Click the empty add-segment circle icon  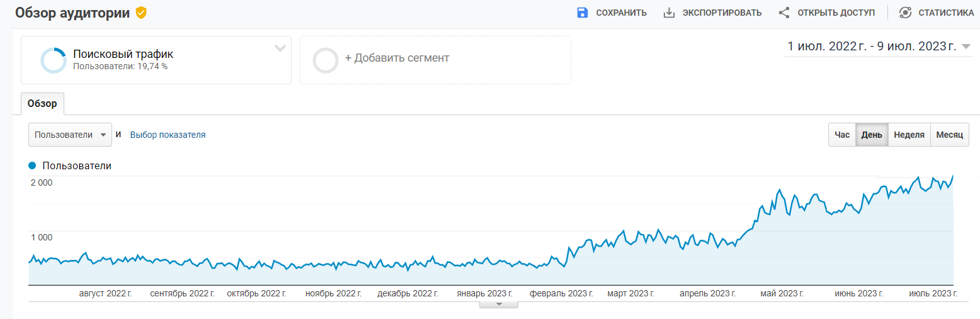point(326,60)
